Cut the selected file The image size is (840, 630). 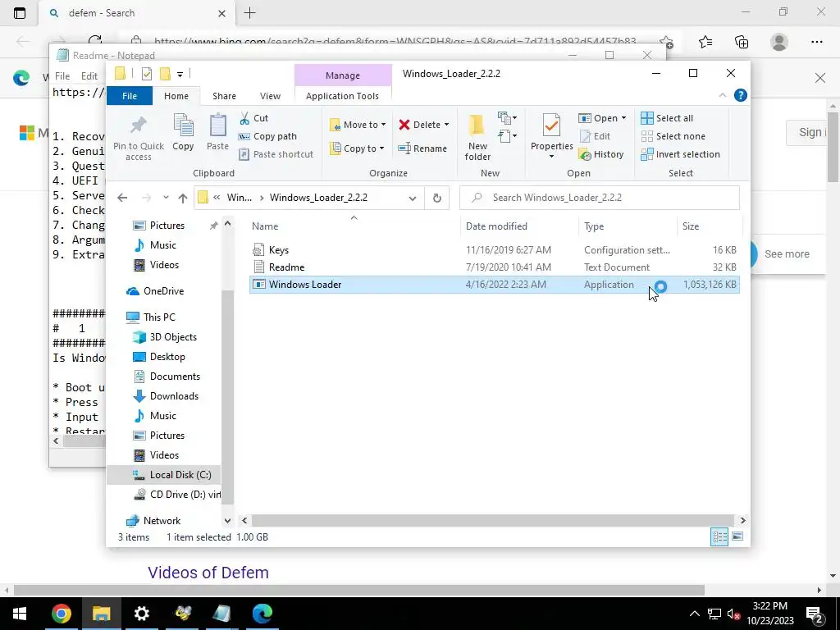pos(254,118)
